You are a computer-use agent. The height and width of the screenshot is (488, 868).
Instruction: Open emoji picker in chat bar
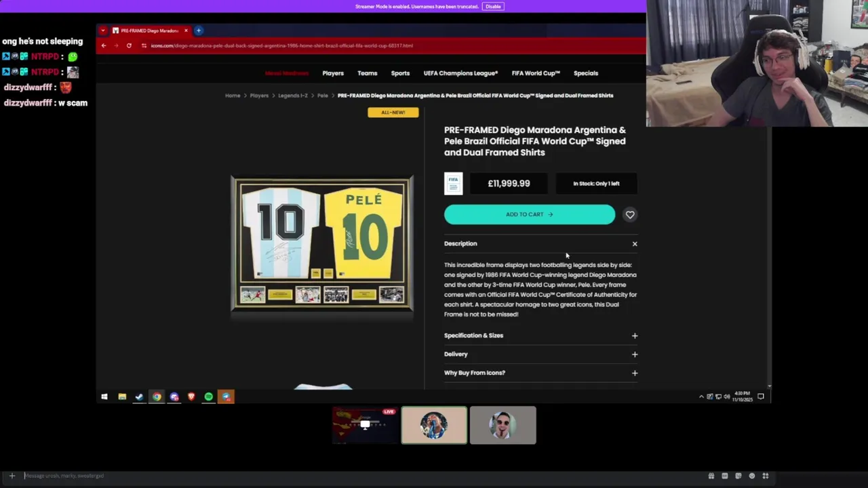point(752,476)
